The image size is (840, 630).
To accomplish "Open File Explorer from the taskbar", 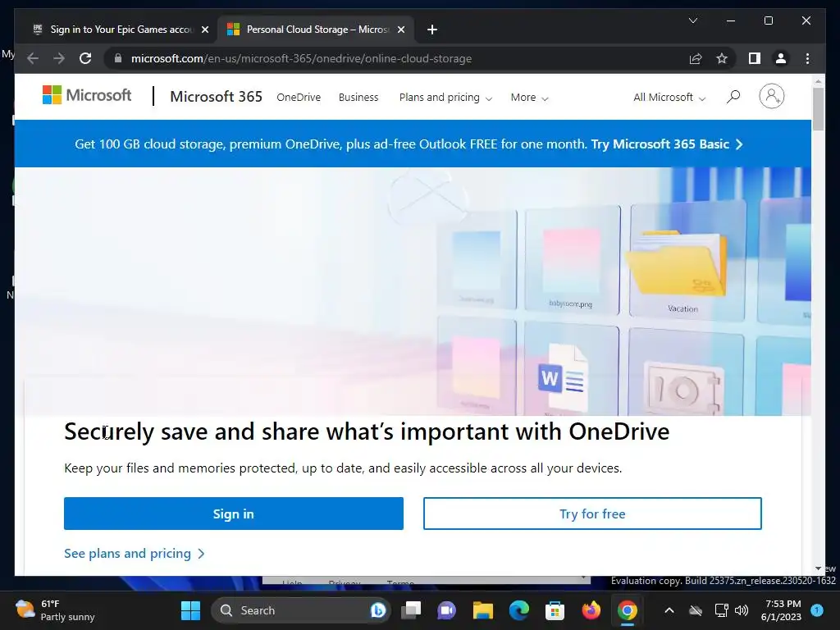I will point(482,610).
